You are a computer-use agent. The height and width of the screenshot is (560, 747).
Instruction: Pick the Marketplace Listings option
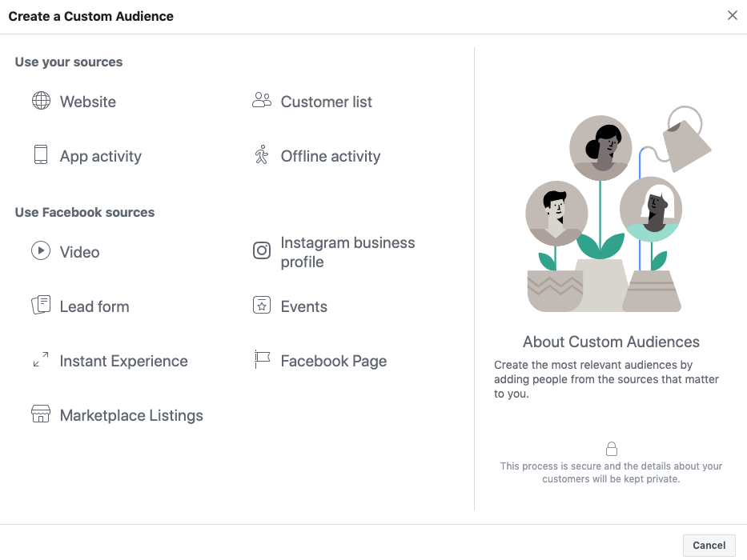click(117, 414)
